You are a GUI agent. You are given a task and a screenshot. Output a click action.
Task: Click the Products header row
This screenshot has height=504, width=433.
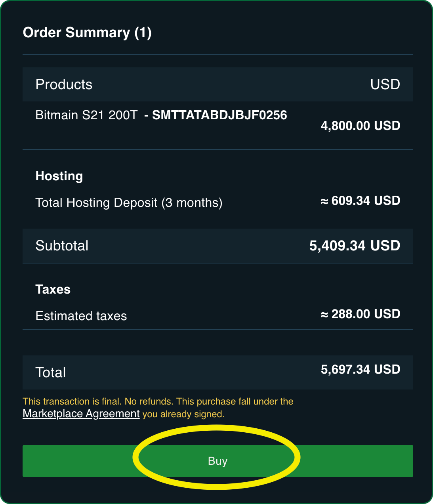(x=64, y=84)
